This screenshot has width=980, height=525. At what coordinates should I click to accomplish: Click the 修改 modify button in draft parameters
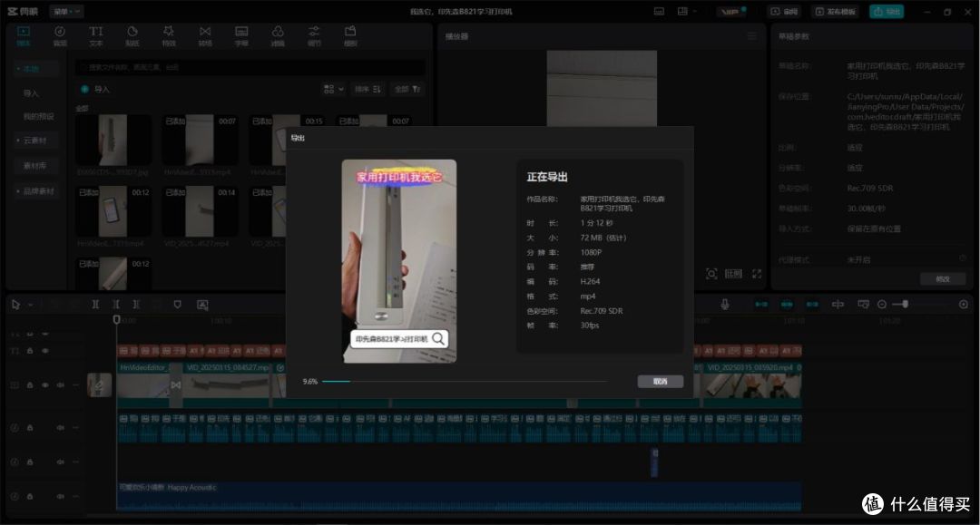[943, 279]
